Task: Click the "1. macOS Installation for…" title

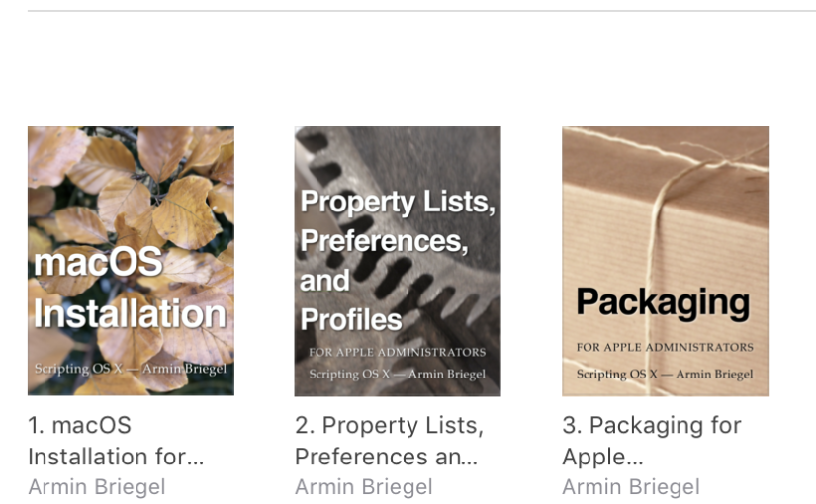Action: click(116, 441)
